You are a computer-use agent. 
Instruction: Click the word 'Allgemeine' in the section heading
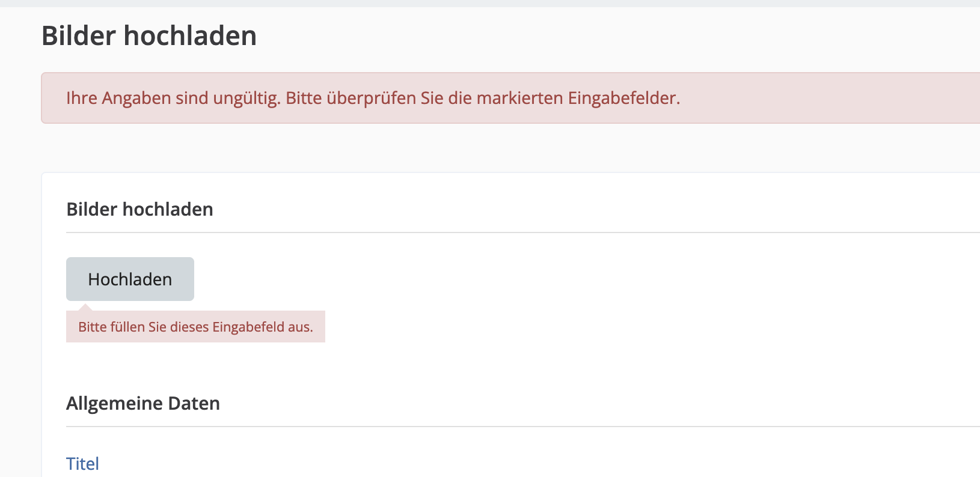[114, 404]
